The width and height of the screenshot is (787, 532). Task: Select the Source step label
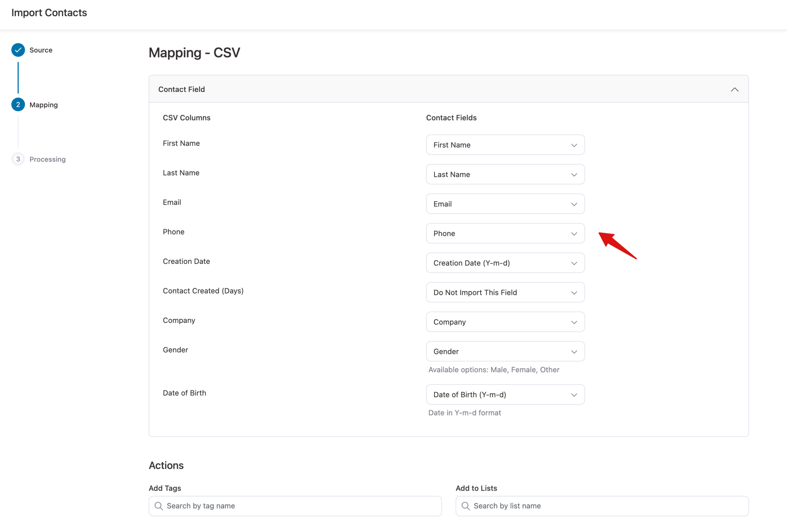point(41,50)
